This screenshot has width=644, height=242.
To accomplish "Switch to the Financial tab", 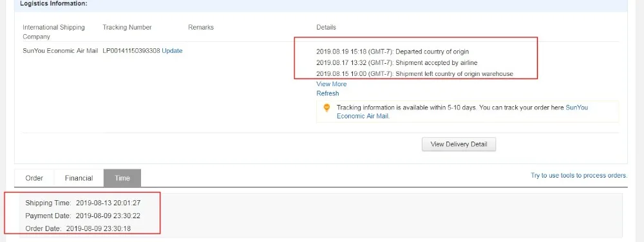I will tap(79, 178).
